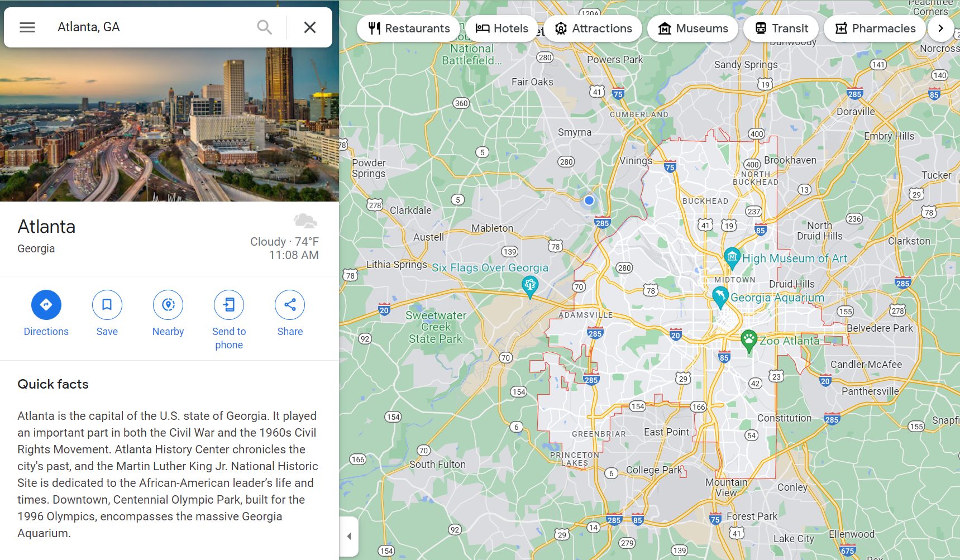Open the Atlanta skyline photo

point(169,124)
